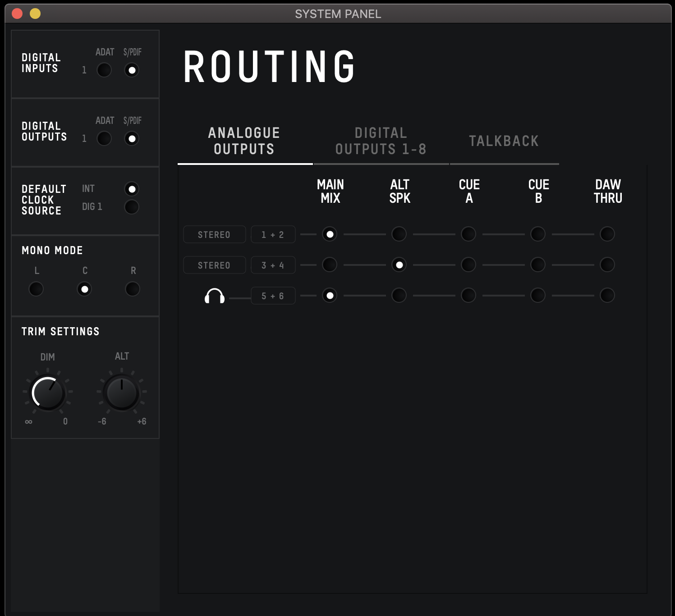This screenshot has width=675, height=616.
Task: Switch to the Analogue Outputs tab
Action: pyautogui.click(x=244, y=141)
